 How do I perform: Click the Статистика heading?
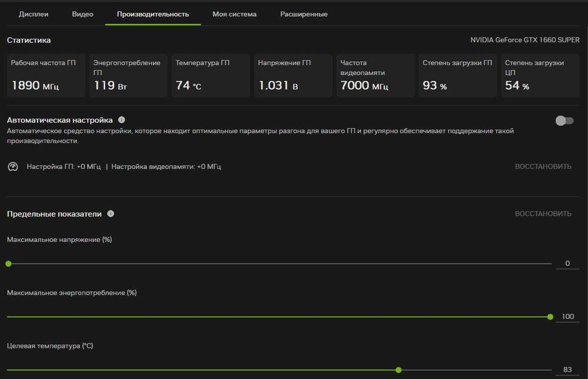(x=29, y=40)
